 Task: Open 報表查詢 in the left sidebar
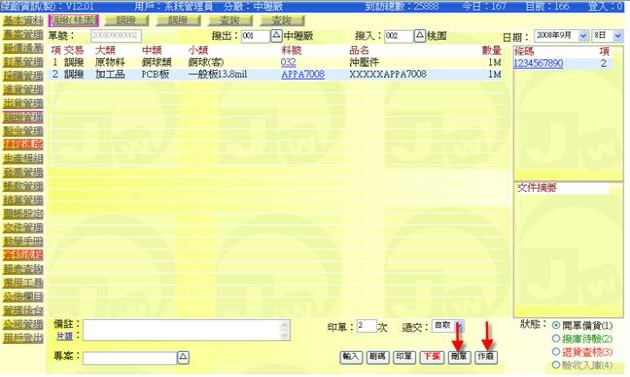click(x=23, y=269)
